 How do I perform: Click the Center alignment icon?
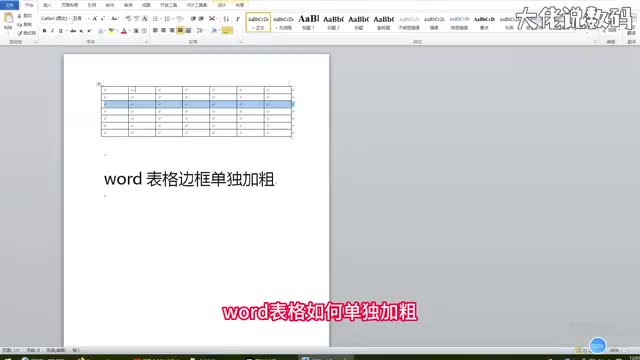(x=163, y=30)
